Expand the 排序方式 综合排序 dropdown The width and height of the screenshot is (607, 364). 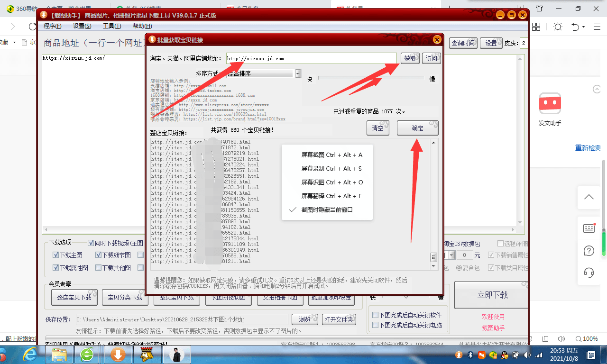pyautogui.click(x=298, y=73)
